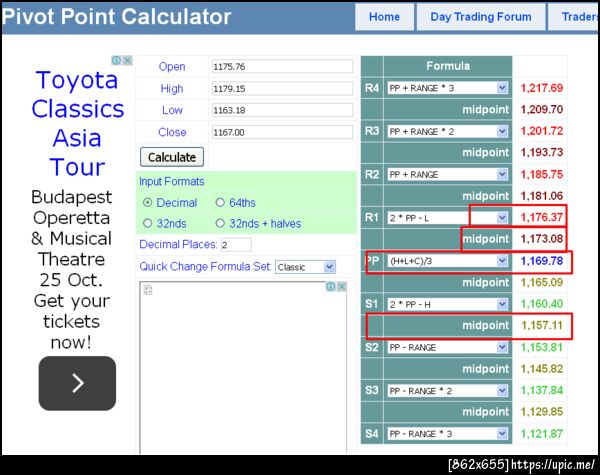
Task: Click the R4 value 1,217.69
Action: click(x=541, y=88)
